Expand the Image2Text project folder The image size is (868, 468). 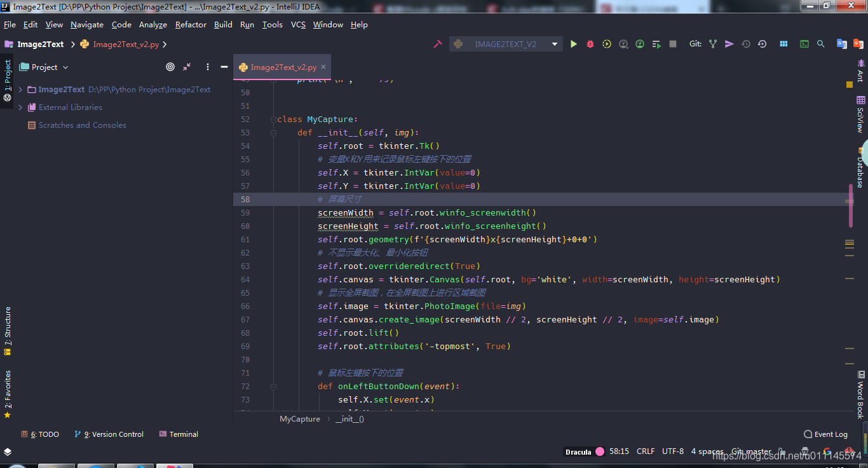[x=20, y=90]
